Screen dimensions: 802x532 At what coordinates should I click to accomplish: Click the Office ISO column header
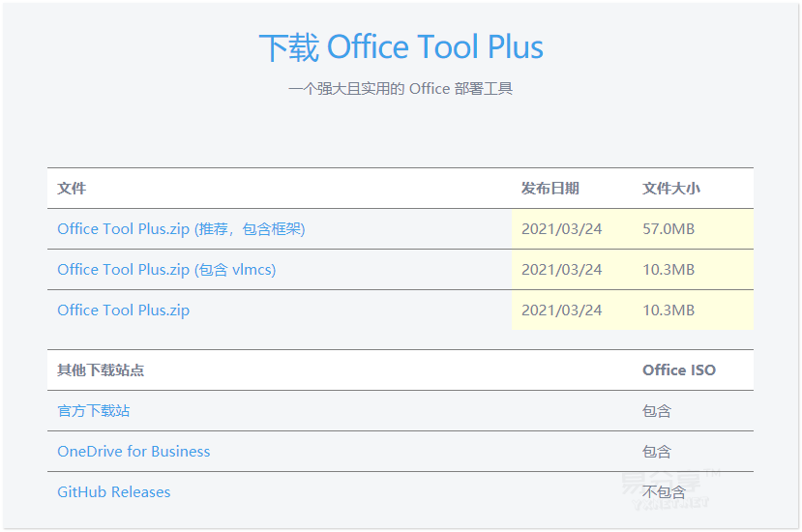(679, 369)
